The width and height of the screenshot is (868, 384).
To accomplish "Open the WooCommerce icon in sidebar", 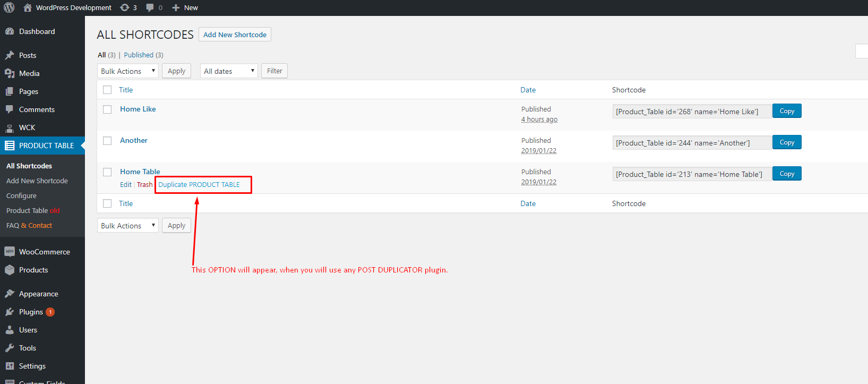I will click(x=10, y=252).
